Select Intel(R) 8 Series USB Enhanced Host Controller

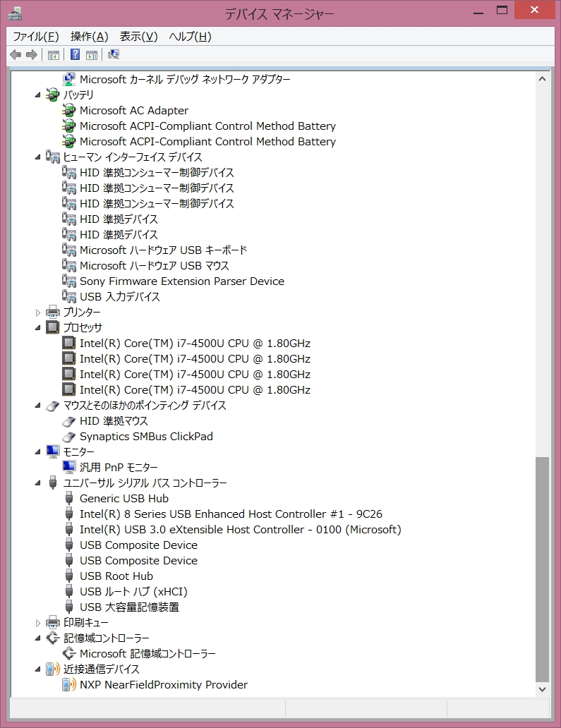(231, 514)
